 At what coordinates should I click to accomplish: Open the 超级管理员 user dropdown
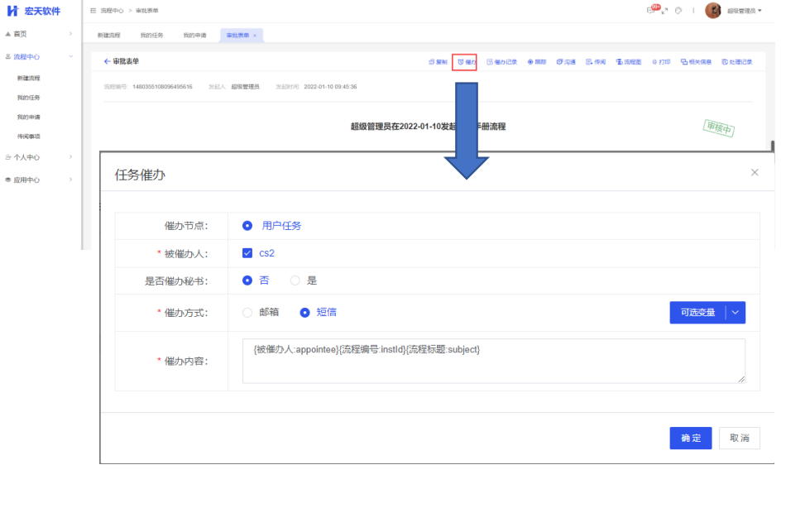pos(745,11)
